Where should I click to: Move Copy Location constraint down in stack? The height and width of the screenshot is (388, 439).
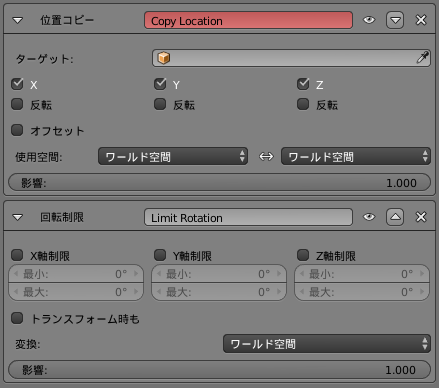coord(395,20)
